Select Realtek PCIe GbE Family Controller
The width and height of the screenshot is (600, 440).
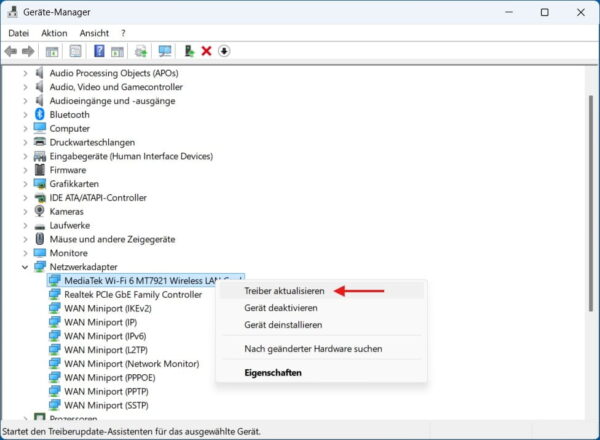coord(133,294)
